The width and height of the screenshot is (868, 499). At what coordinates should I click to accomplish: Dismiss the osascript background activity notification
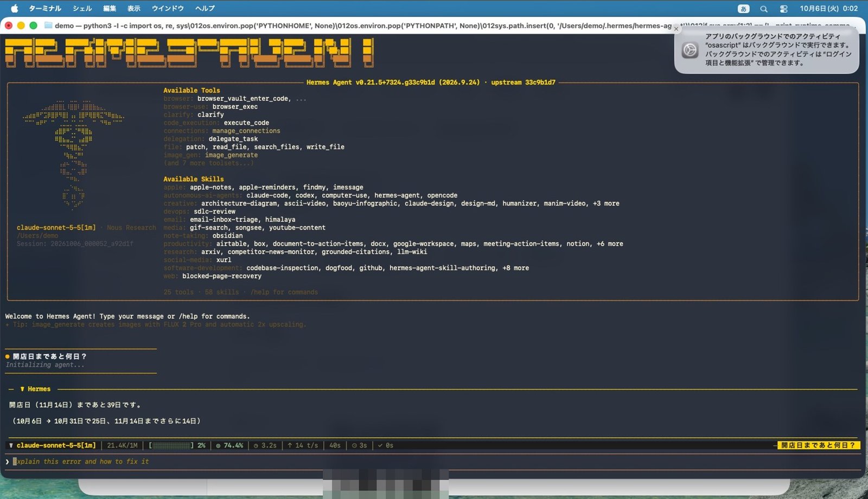coord(676,29)
